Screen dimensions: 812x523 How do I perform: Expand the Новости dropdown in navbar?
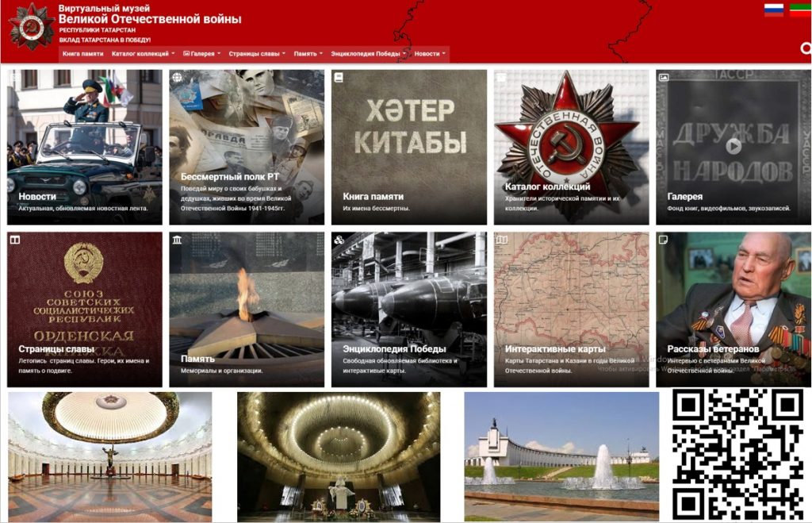[x=430, y=54]
